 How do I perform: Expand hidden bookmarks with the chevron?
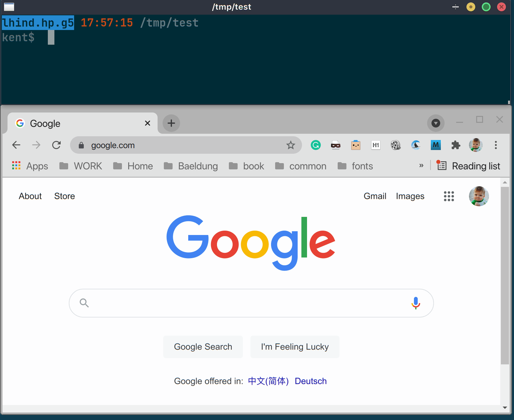click(421, 166)
